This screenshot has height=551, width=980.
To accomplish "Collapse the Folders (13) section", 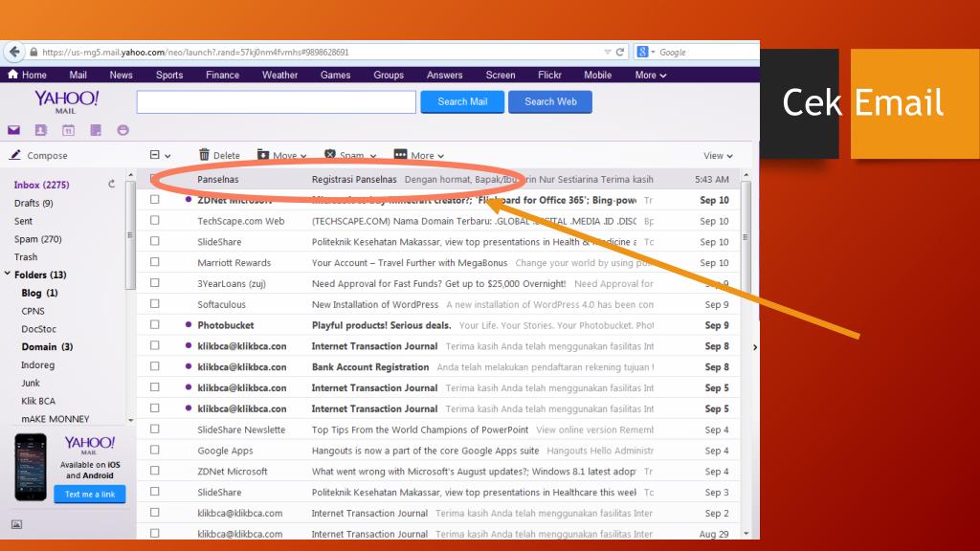I will (8, 275).
